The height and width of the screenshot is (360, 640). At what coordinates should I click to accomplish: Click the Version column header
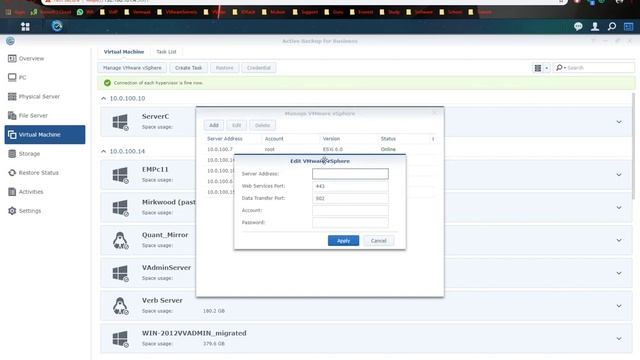click(x=331, y=139)
